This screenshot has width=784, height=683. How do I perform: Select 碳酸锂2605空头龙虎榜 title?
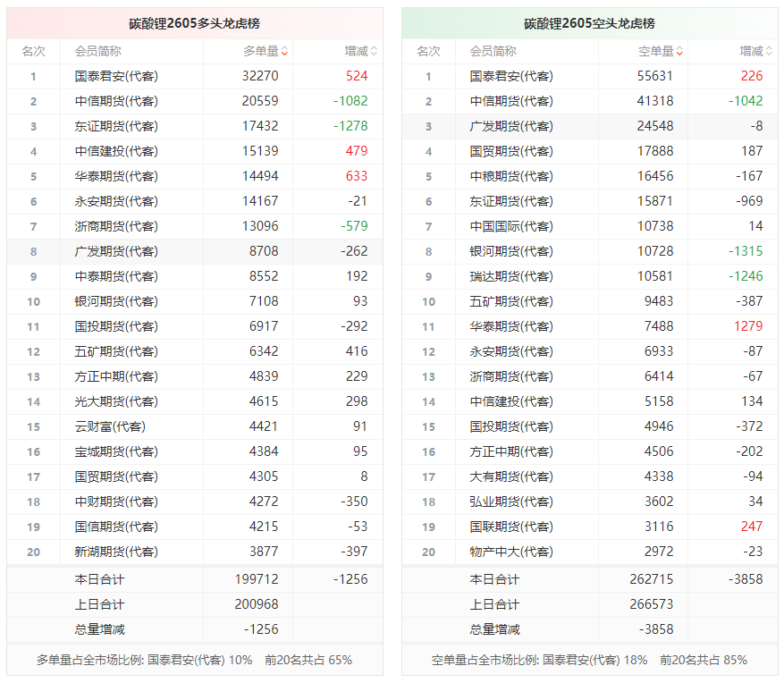point(589,23)
